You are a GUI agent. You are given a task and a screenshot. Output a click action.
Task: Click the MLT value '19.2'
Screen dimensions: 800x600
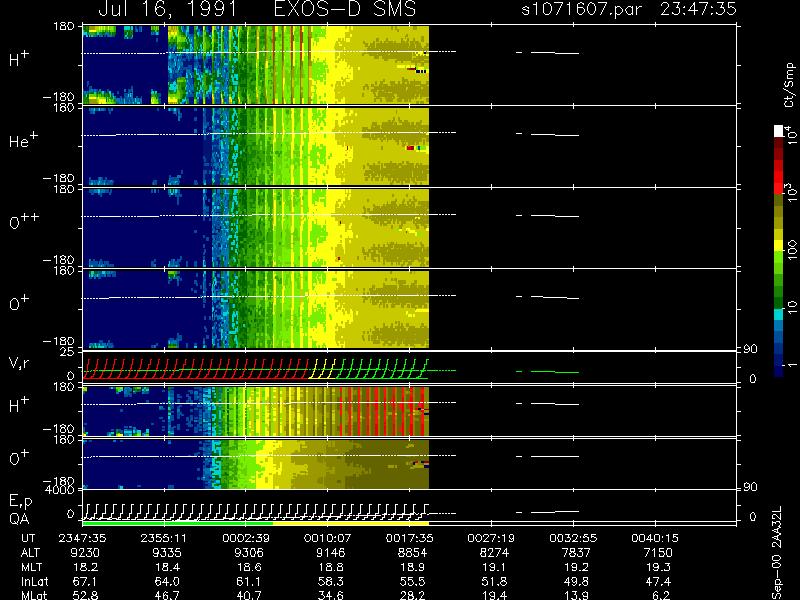point(577,567)
